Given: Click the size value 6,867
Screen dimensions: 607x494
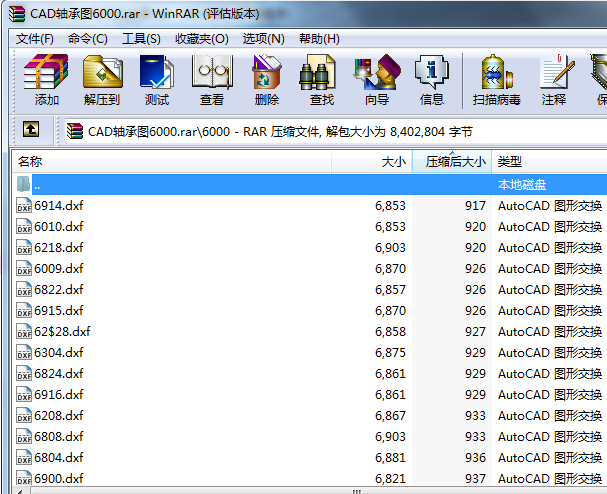Looking at the screenshot, I should click(x=390, y=416).
